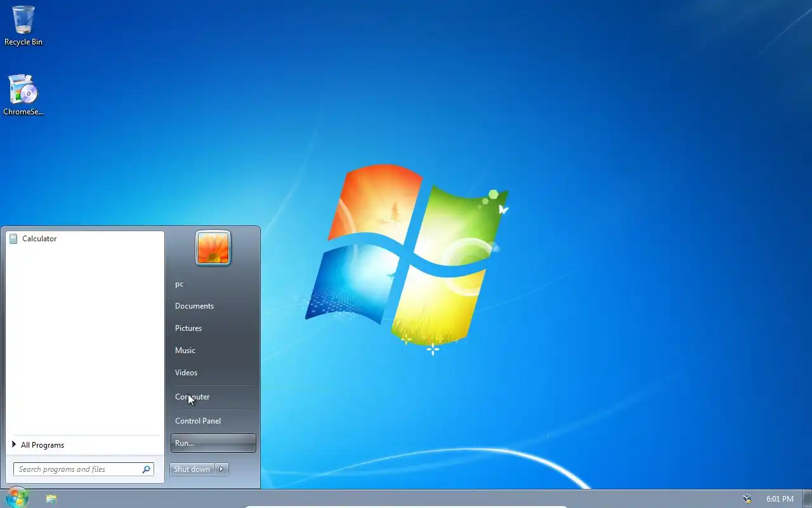Open Computer from the Start menu

pos(213,397)
